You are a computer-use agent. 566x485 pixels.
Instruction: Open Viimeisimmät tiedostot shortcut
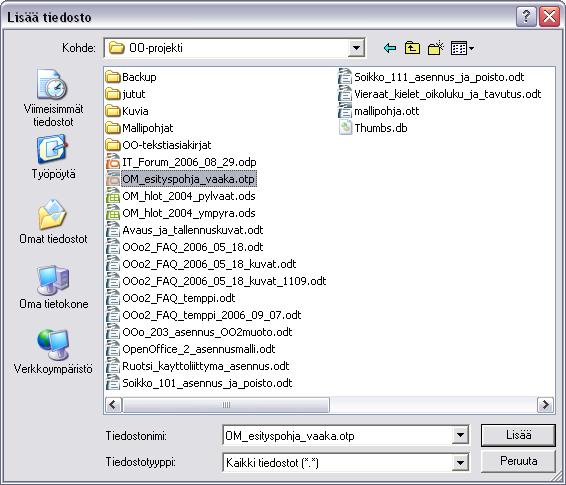pos(53,98)
